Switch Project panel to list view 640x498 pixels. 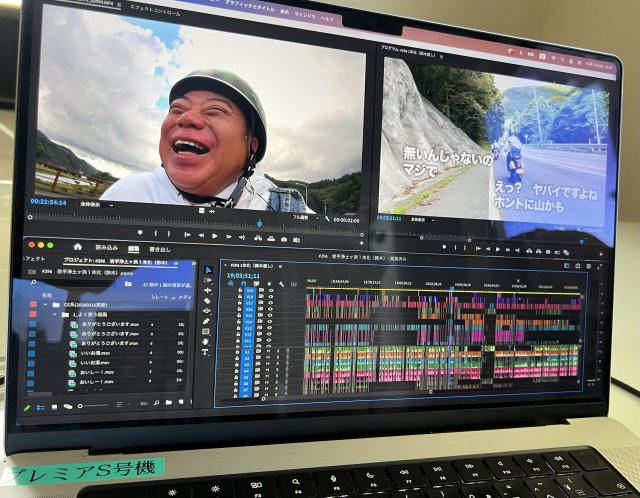tap(41, 407)
